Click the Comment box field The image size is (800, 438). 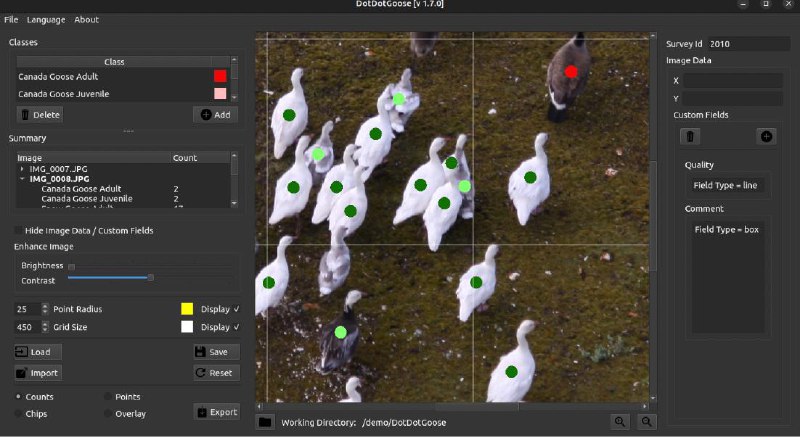[x=728, y=277]
